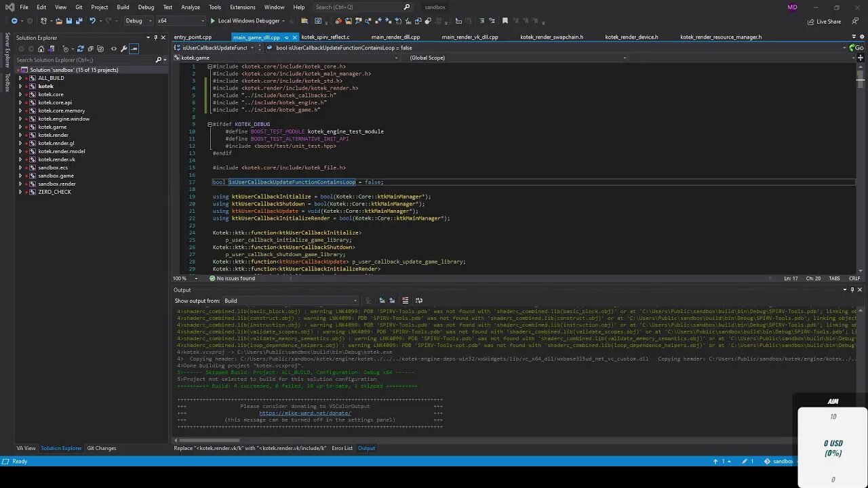Click the Show All Files icon
Viewport: 868px width, 488px height.
tap(102, 49)
